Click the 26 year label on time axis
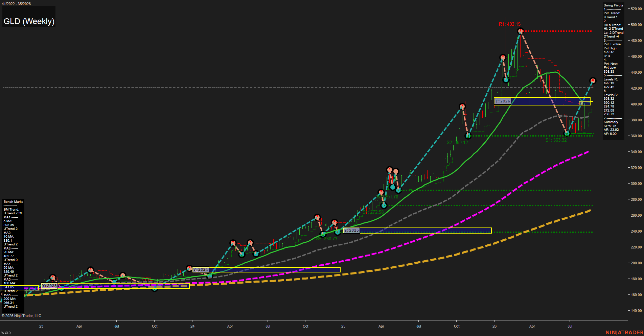 tap(495, 326)
